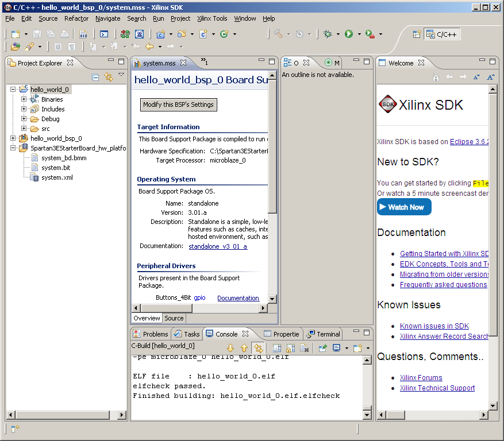Go back with the yellow left arrow
This screenshot has height=441, width=504.
pos(149,47)
